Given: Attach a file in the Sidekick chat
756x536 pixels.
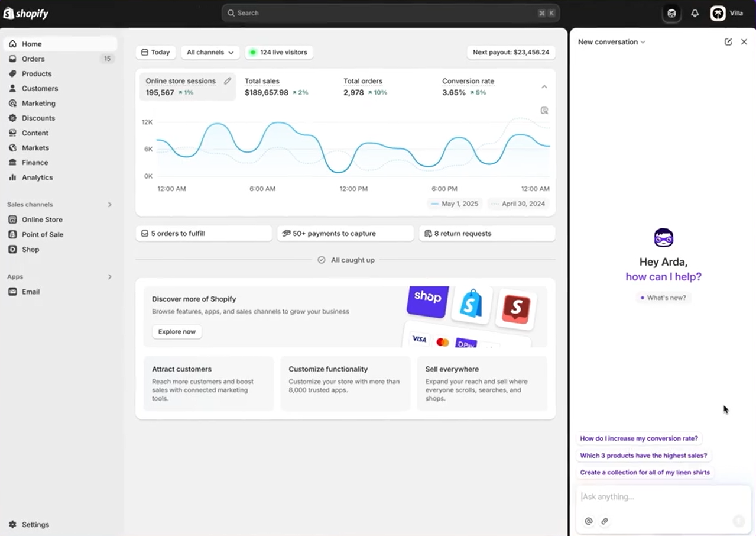Looking at the screenshot, I should click(x=604, y=521).
